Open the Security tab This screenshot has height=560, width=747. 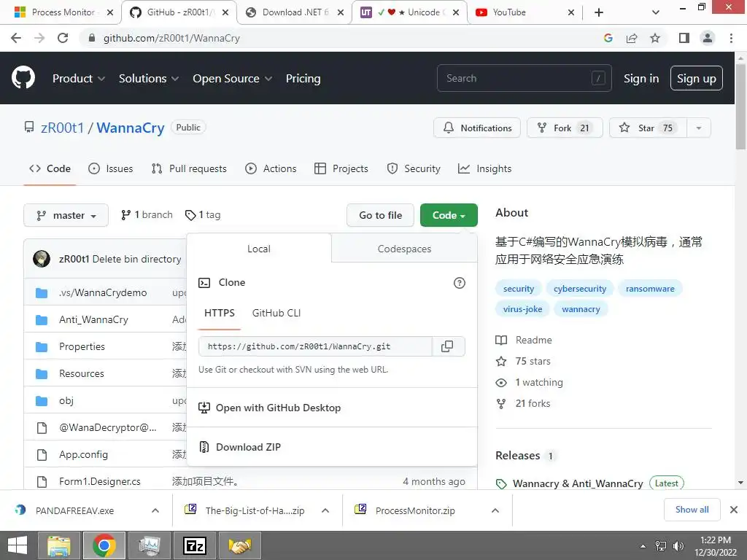click(x=414, y=168)
